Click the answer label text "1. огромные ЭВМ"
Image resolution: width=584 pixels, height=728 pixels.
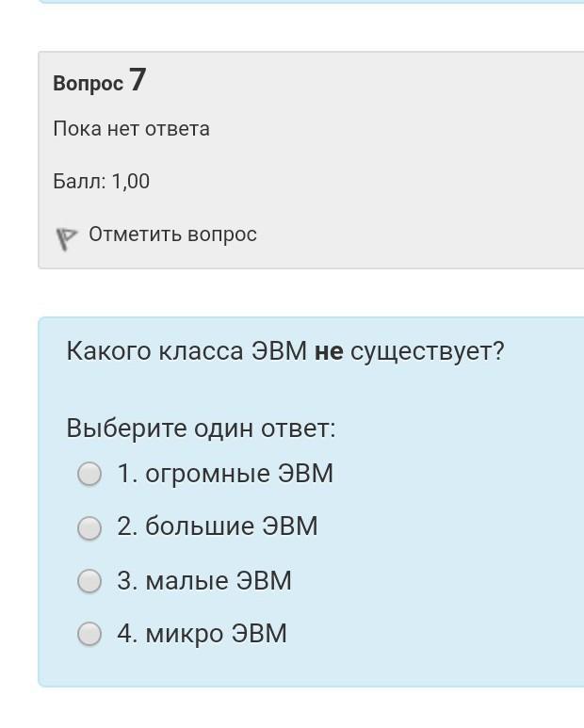click(225, 473)
